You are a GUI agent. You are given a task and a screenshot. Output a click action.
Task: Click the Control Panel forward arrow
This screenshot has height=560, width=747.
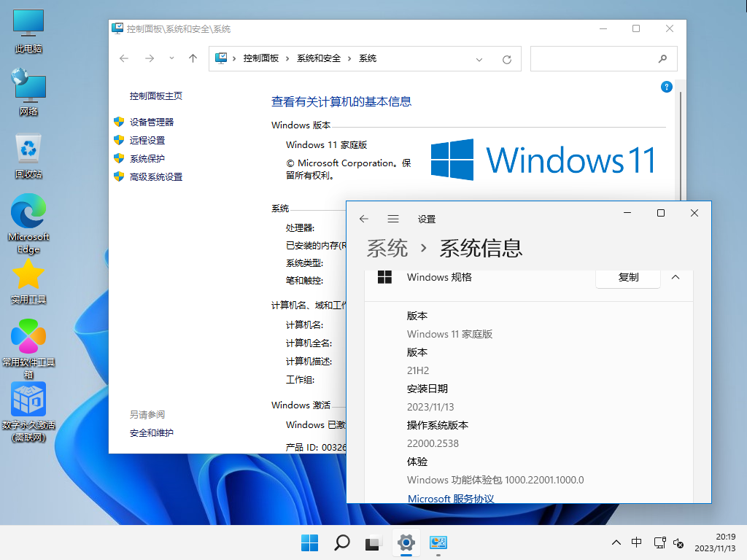pos(150,58)
